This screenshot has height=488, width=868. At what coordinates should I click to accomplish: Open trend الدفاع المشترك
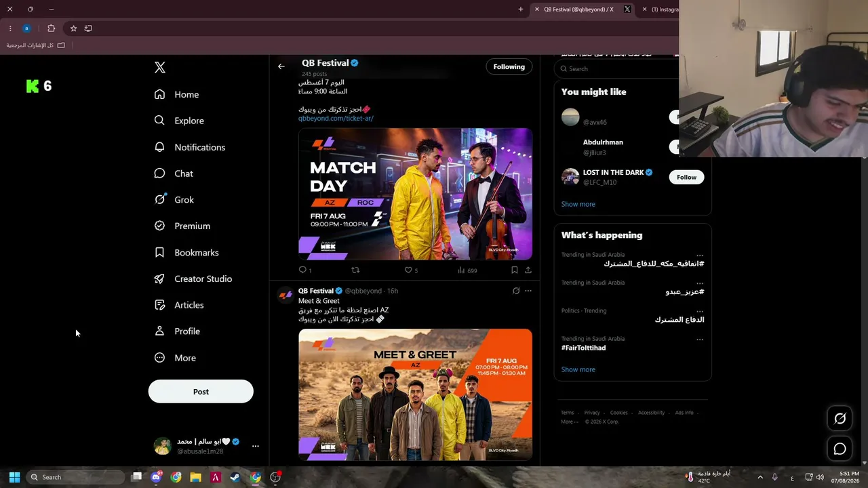point(679,319)
